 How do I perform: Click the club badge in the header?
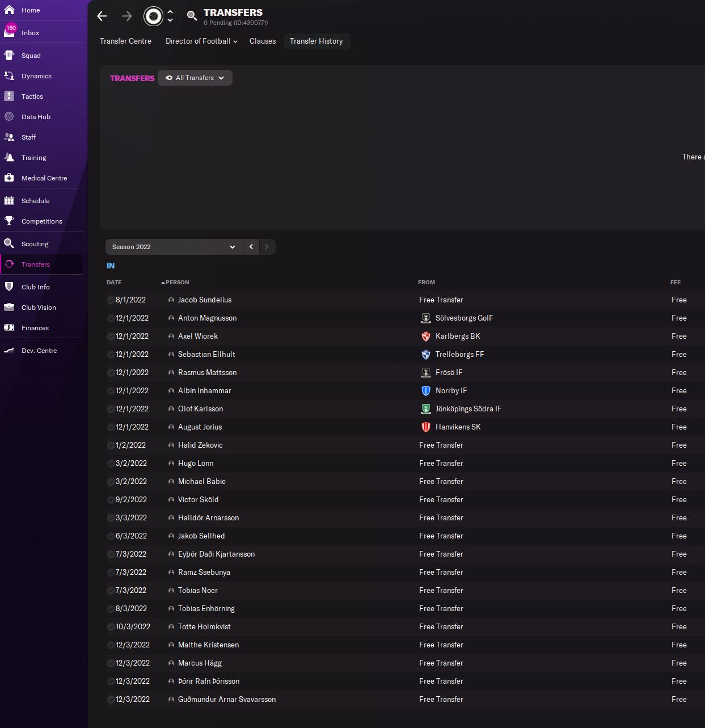[153, 16]
